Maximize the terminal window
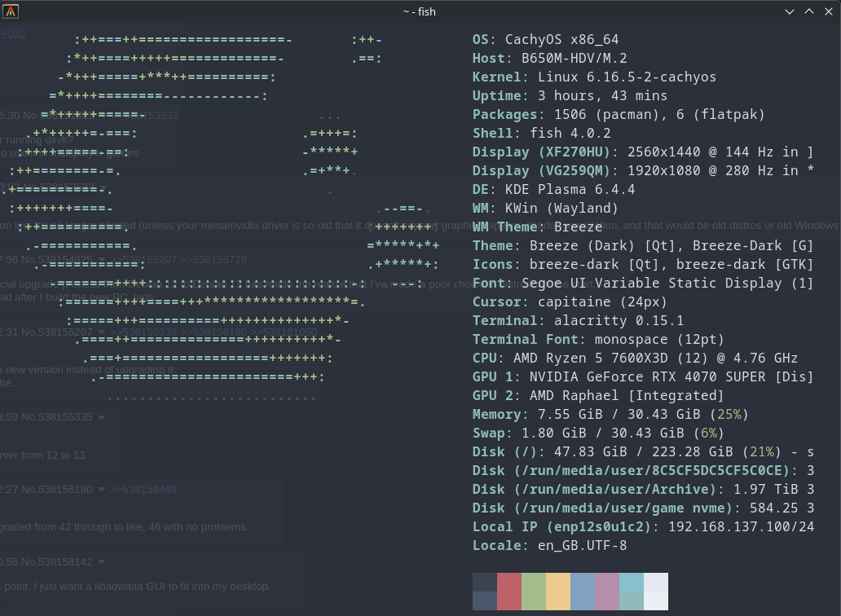841x616 pixels. click(809, 11)
